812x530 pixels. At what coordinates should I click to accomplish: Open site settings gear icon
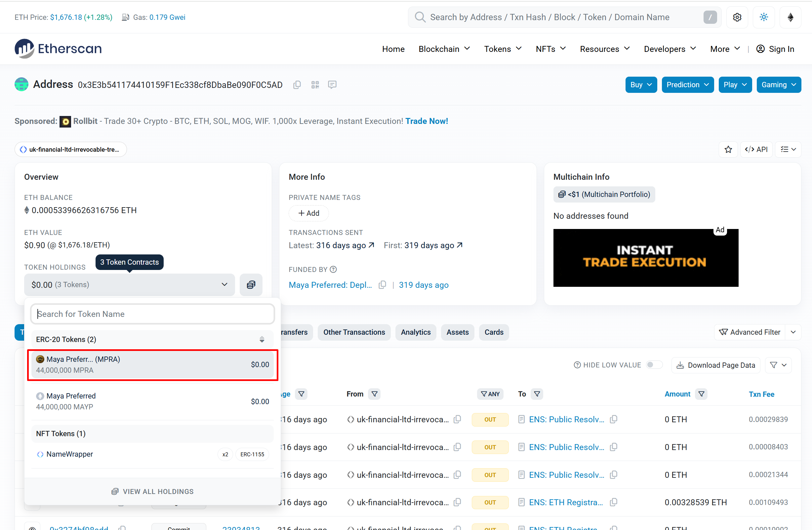tap(737, 17)
